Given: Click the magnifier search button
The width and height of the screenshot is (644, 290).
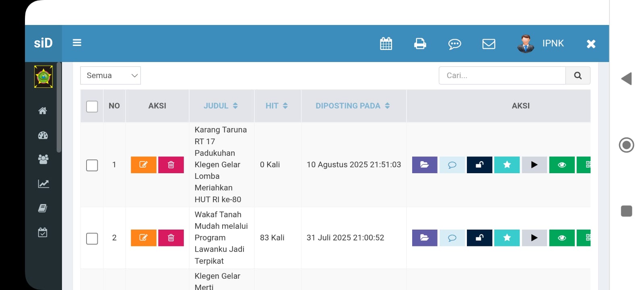Looking at the screenshot, I should tap(578, 75).
